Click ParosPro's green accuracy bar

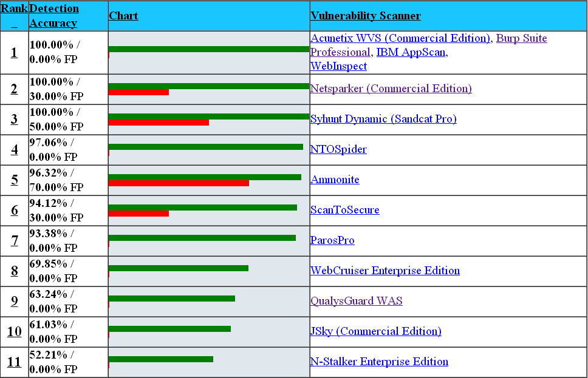[202, 238]
